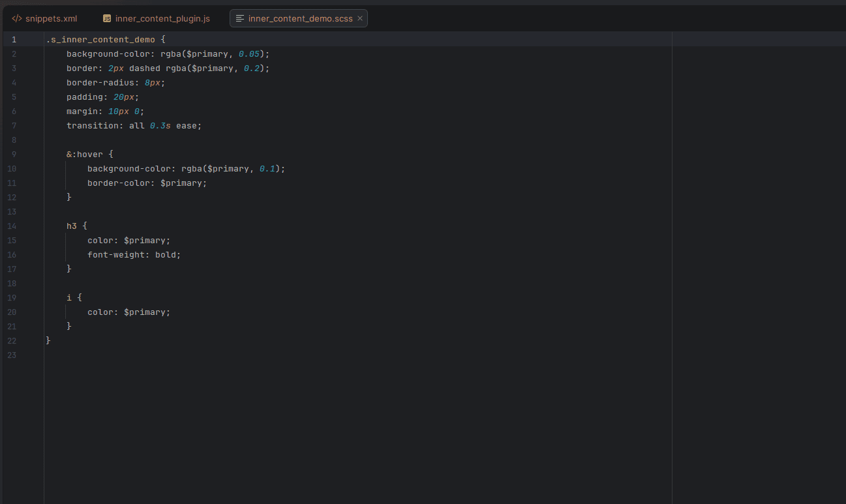Open the inner_content_plugin.js tab

point(162,18)
